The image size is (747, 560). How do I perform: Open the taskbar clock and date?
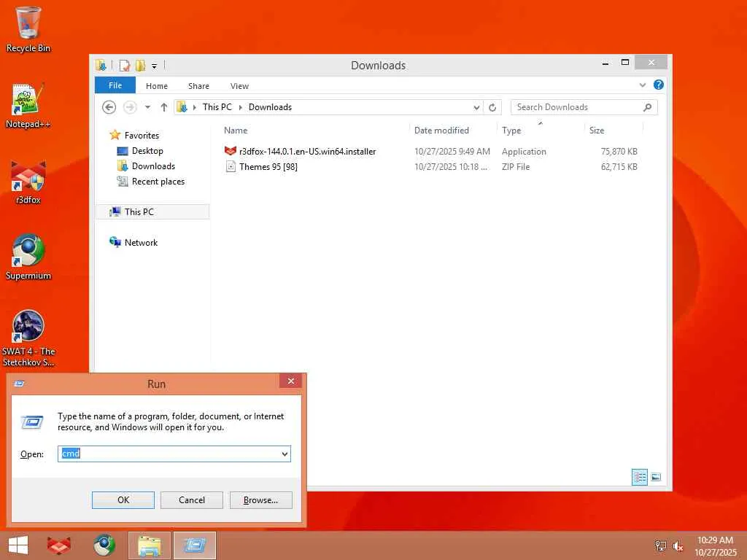715,545
